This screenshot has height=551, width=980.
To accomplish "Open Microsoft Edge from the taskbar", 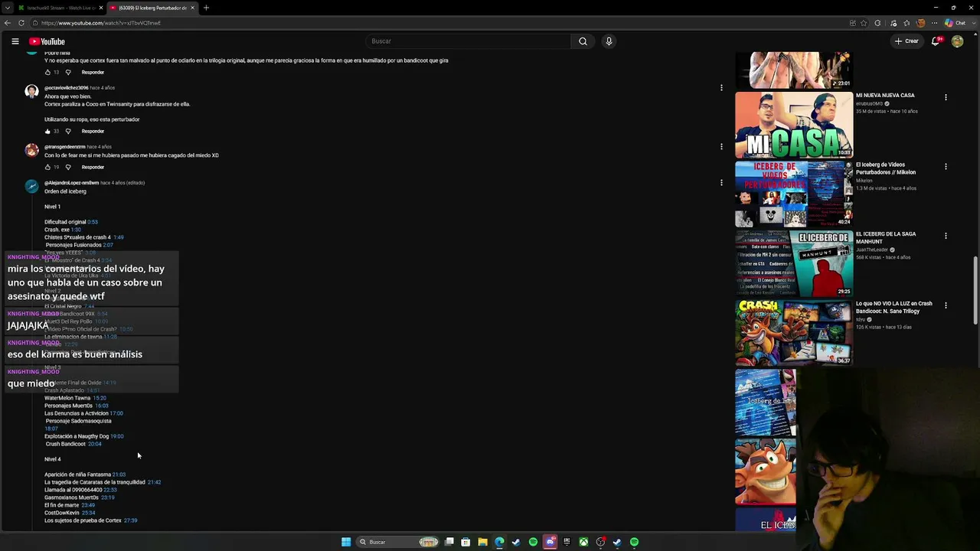I will click(499, 542).
